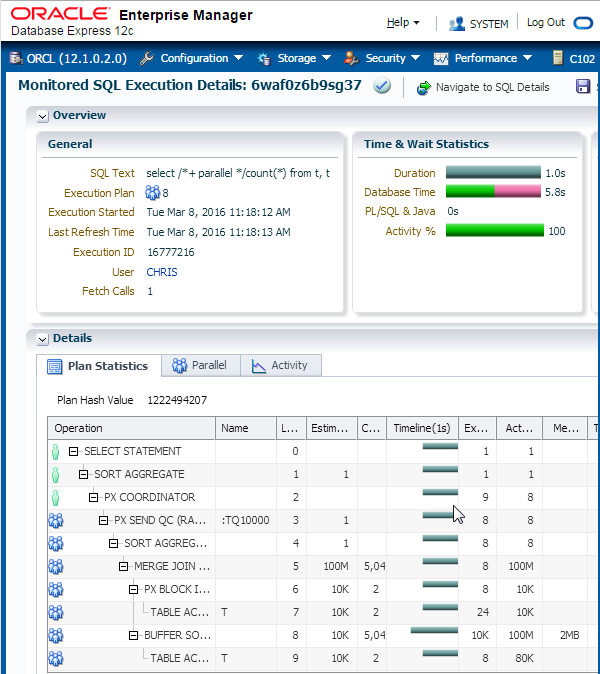600x674 pixels.
Task: Click the Database Time bar
Action: point(493,191)
